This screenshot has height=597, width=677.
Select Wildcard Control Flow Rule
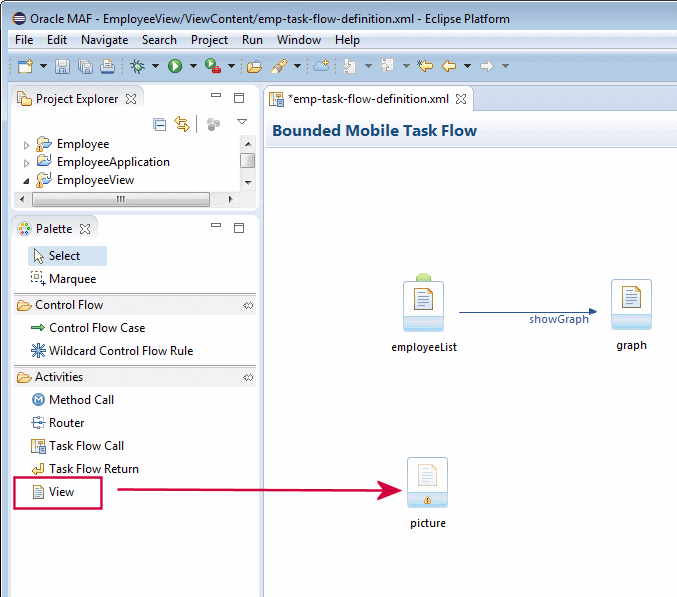click(x=112, y=351)
